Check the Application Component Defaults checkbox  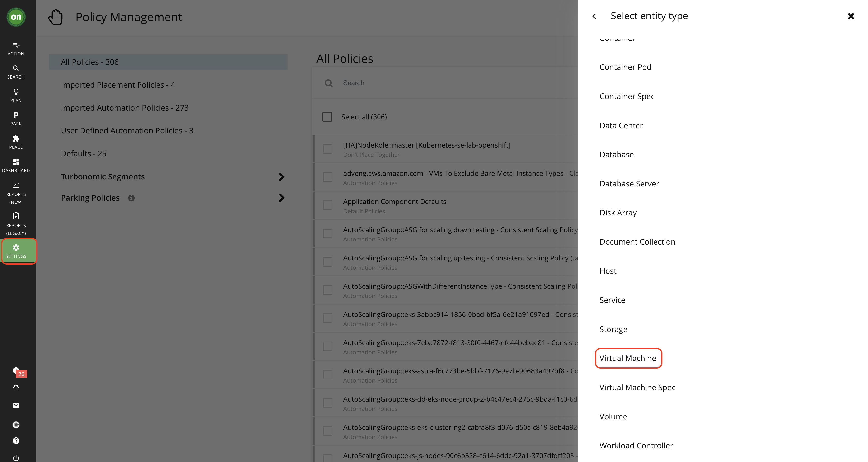click(328, 205)
